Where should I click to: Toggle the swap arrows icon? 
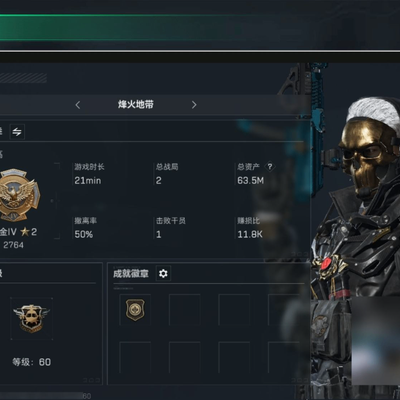(17, 132)
